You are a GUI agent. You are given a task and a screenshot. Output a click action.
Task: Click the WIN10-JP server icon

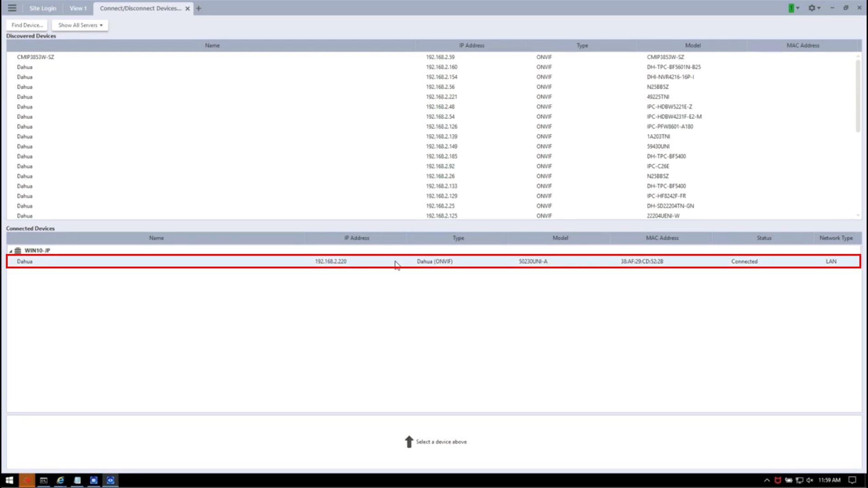point(18,250)
